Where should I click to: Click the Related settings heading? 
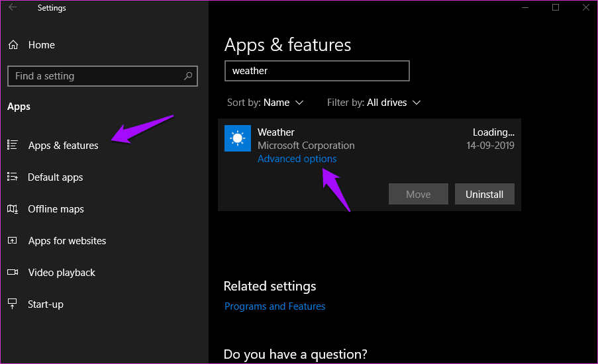270,287
